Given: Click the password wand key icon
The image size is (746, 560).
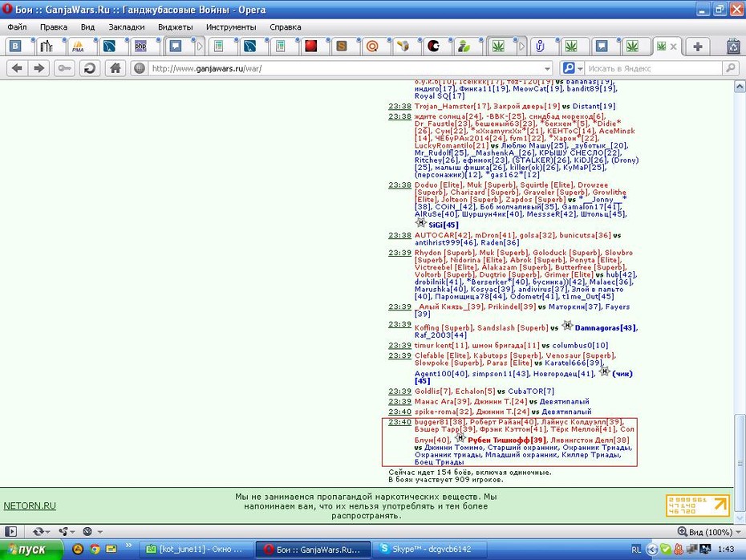Looking at the screenshot, I should pyautogui.click(x=64, y=68).
